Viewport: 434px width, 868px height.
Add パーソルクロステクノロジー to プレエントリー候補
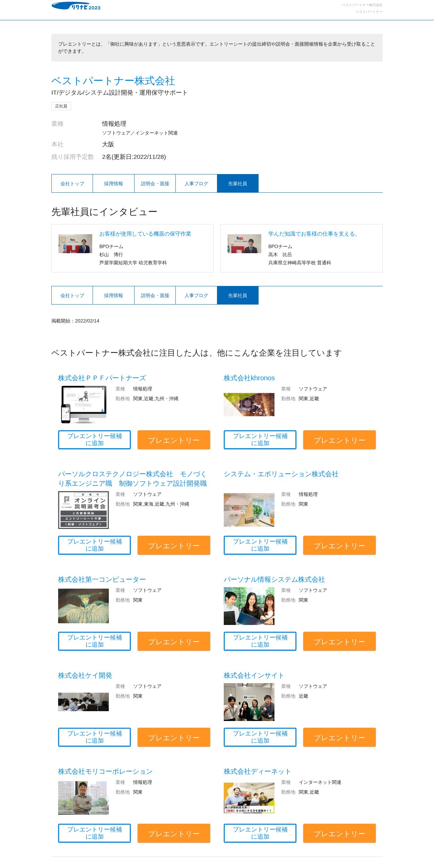pos(94,545)
